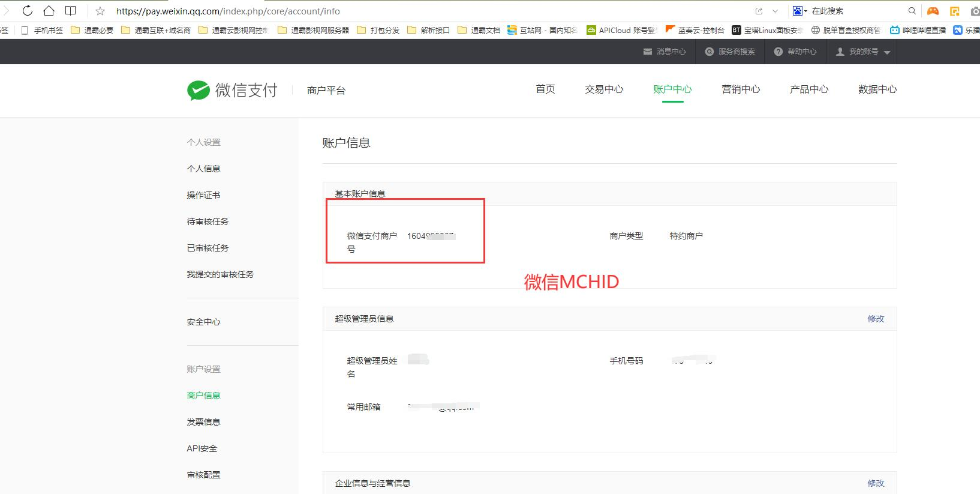
Task: Open the 蓝奏云-控制台 bookmark
Action: pos(695,30)
